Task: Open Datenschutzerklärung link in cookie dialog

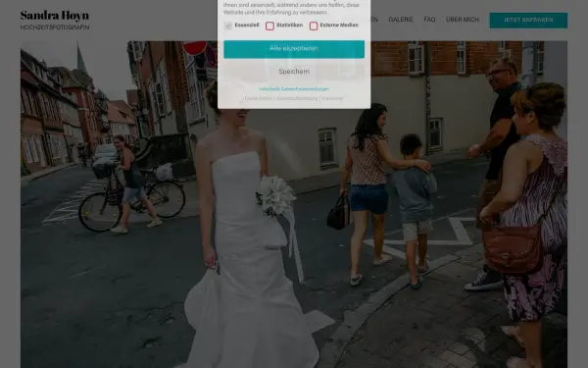Action: click(297, 98)
